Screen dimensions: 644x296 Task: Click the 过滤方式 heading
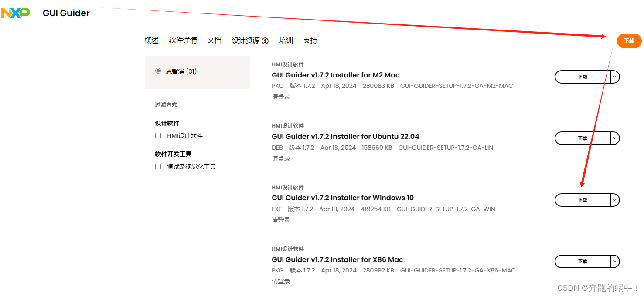coord(166,105)
